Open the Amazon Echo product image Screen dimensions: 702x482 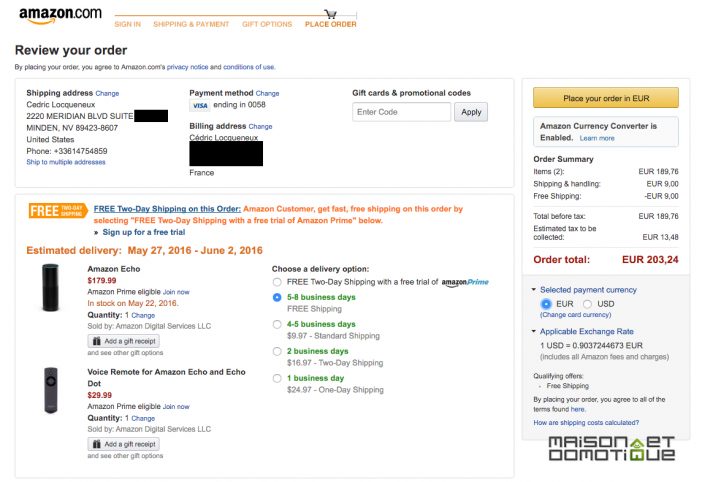coord(50,287)
